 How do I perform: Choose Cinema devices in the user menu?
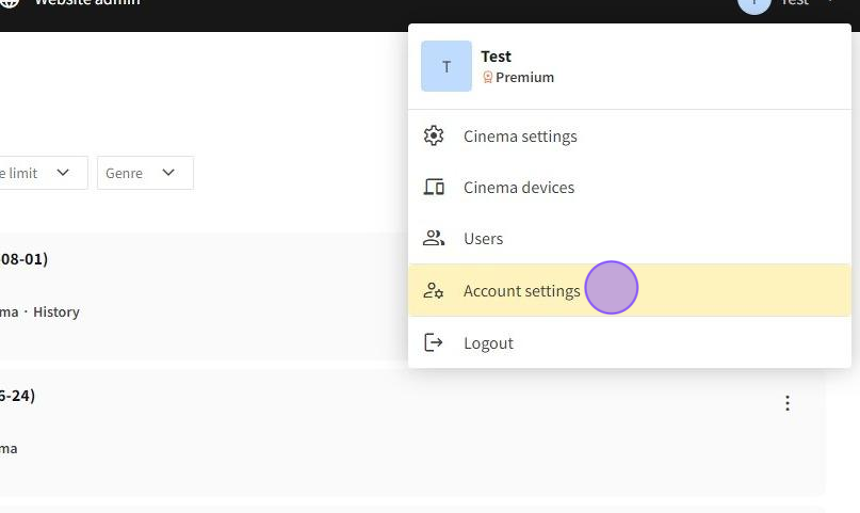click(518, 187)
